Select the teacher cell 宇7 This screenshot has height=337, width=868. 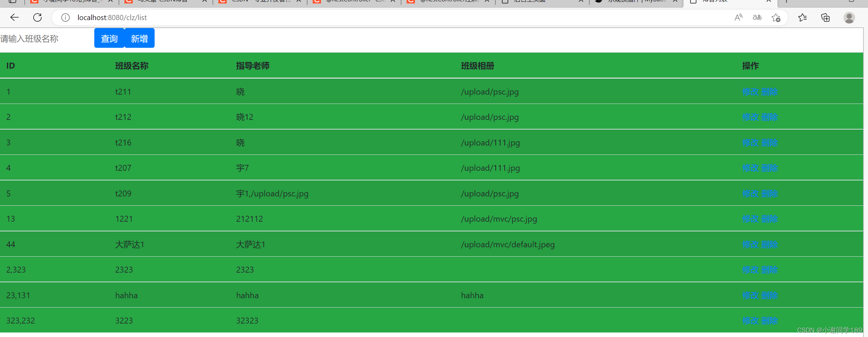242,168
